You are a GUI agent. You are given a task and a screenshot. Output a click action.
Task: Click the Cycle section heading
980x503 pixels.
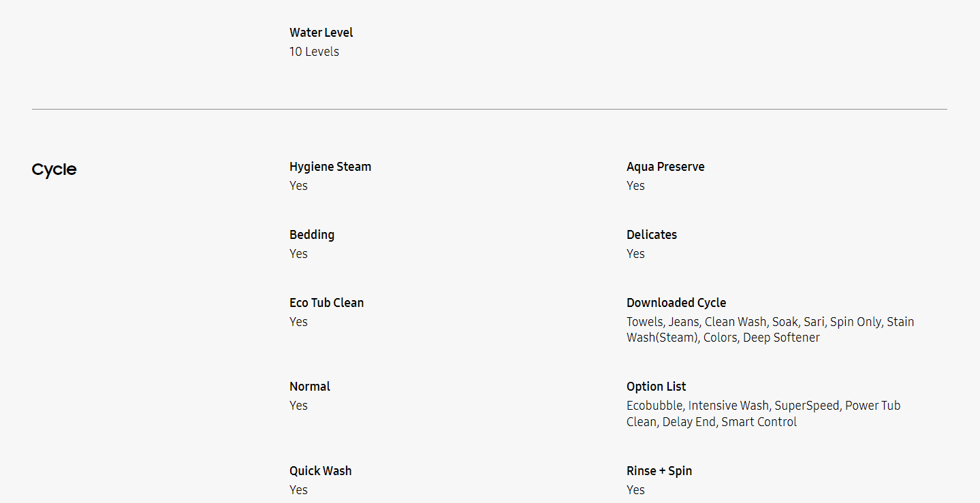point(54,169)
